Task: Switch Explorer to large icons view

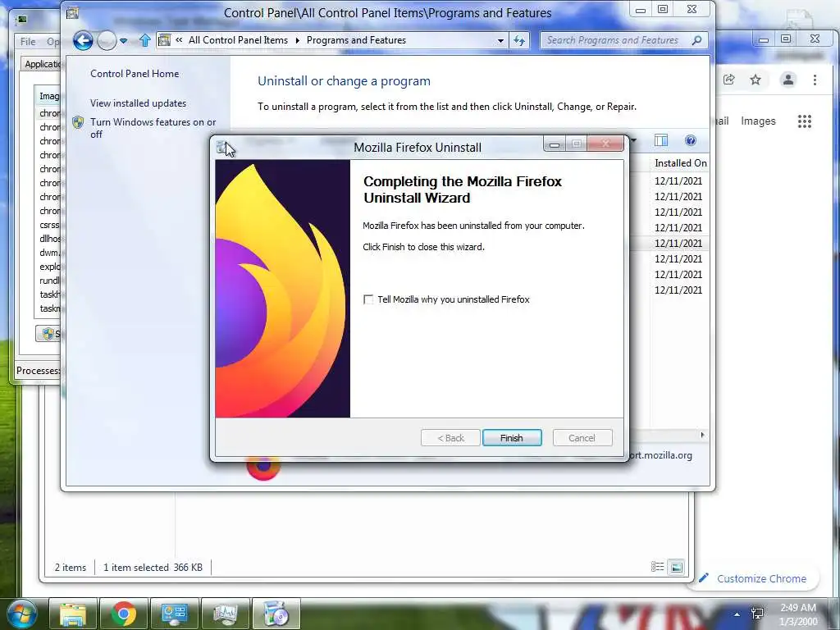Action: pos(677,567)
